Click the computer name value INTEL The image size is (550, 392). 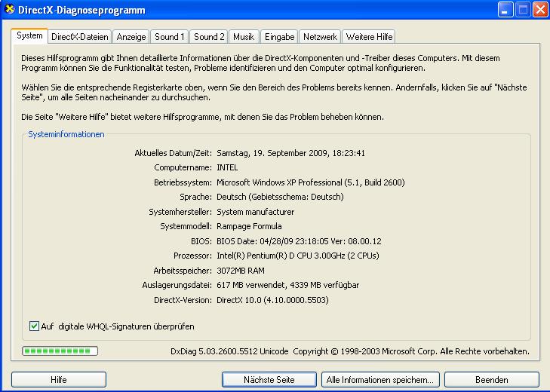227,167
